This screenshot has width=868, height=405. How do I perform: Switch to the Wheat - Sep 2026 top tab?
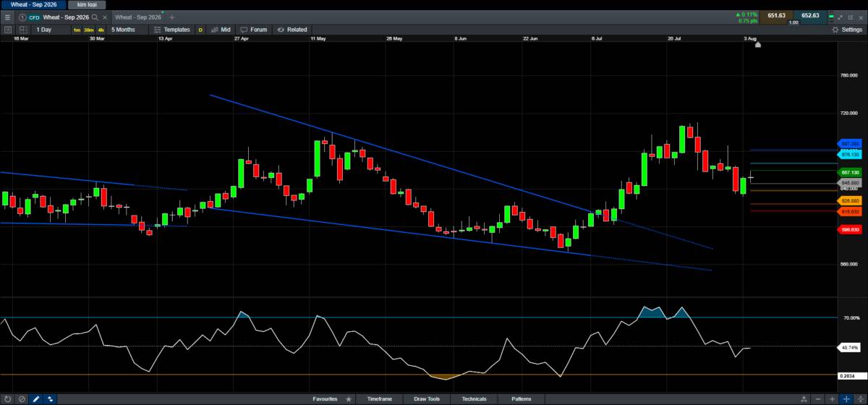[x=33, y=4]
